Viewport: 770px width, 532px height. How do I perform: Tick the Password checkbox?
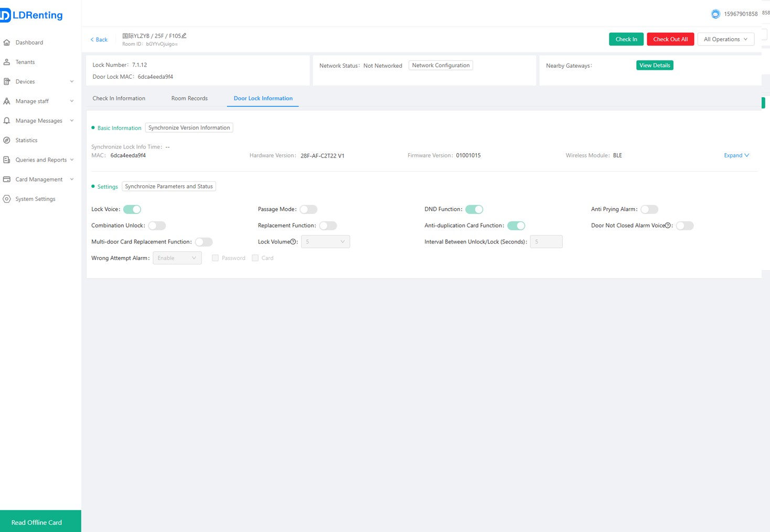click(215, 258)
